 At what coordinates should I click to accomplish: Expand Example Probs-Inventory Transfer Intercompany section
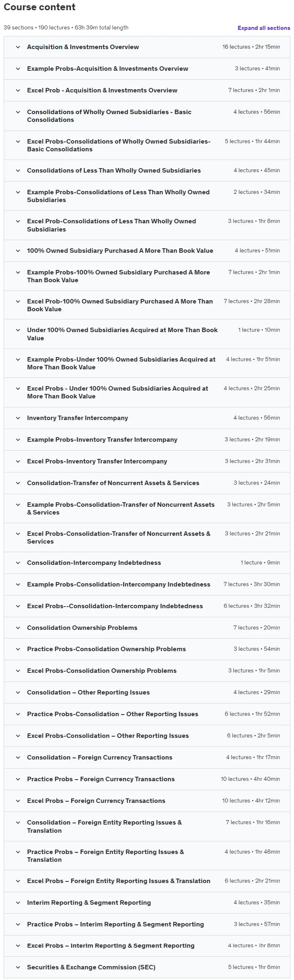click(147, 440)
